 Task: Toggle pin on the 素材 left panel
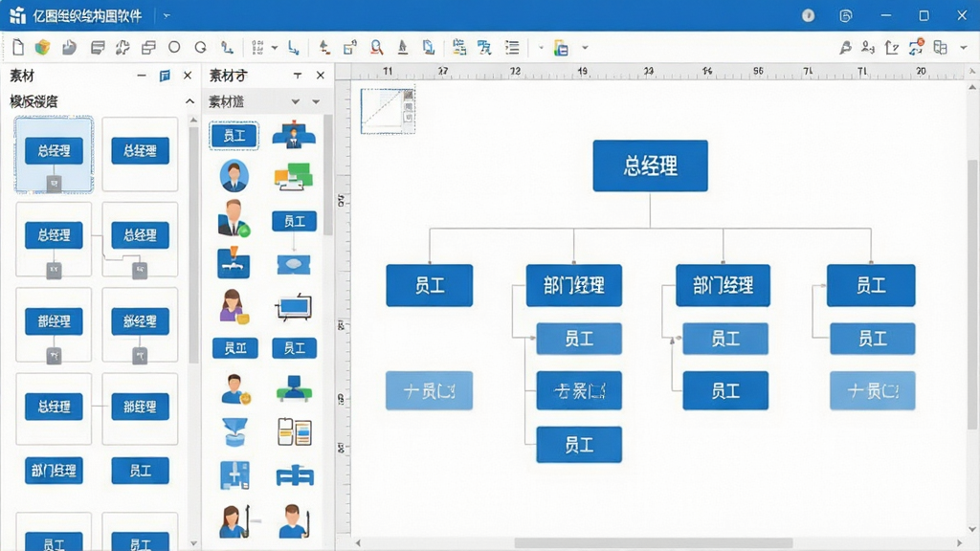pos(165,76)
